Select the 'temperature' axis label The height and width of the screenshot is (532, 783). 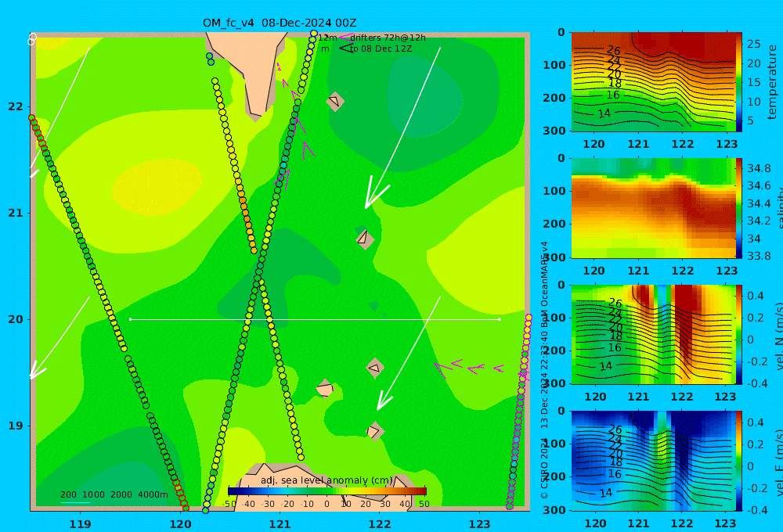coord(773,82)
